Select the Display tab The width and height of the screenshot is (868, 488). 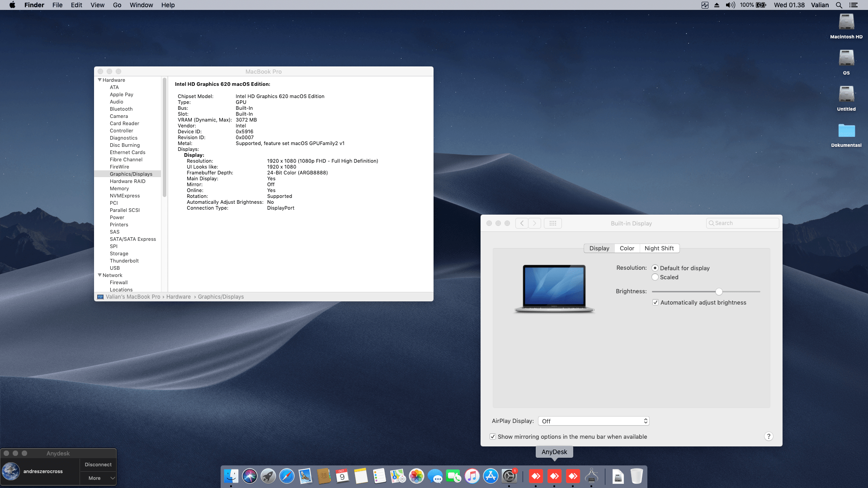[599, 248]
